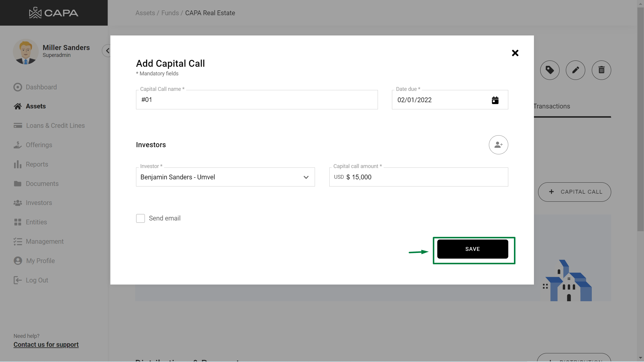This screenshot has height=362, width=644.
Task: Click the tag icon button
Action: [549, 70]
